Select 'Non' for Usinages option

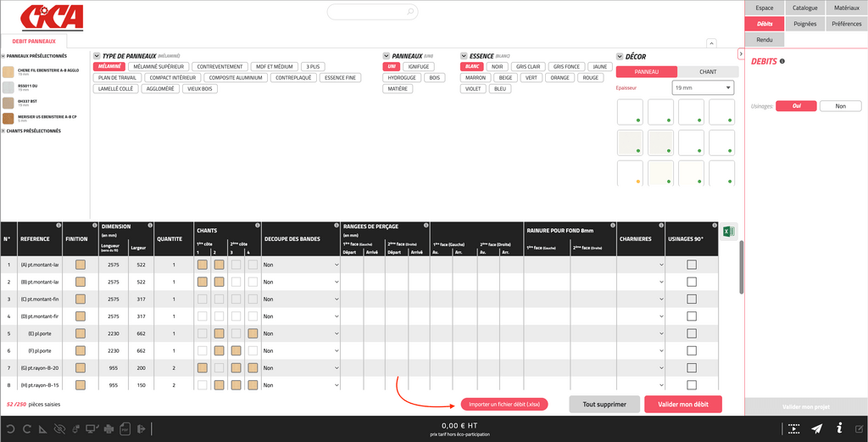840,106
